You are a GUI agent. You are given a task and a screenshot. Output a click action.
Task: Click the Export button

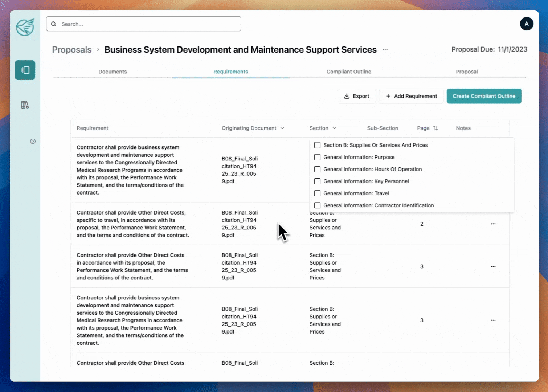tap(357, 96)
